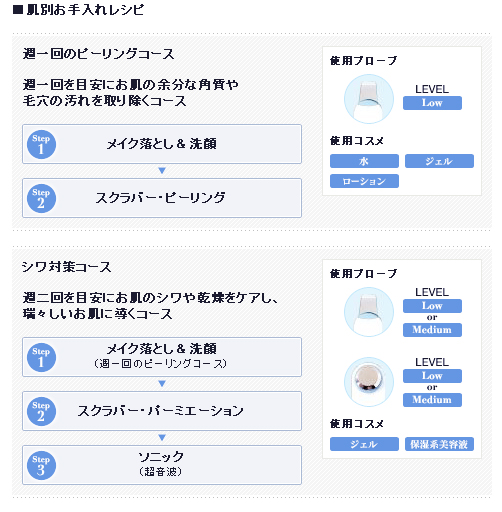Click the Low level for the sonic probe
Screen dimensions: 502x512
coord(432,376)
